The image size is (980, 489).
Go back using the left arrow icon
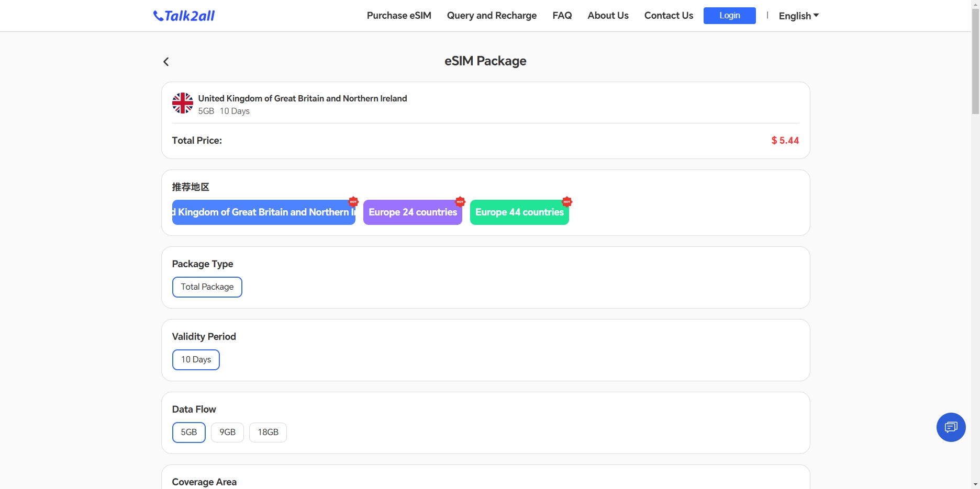pos(166,62)
